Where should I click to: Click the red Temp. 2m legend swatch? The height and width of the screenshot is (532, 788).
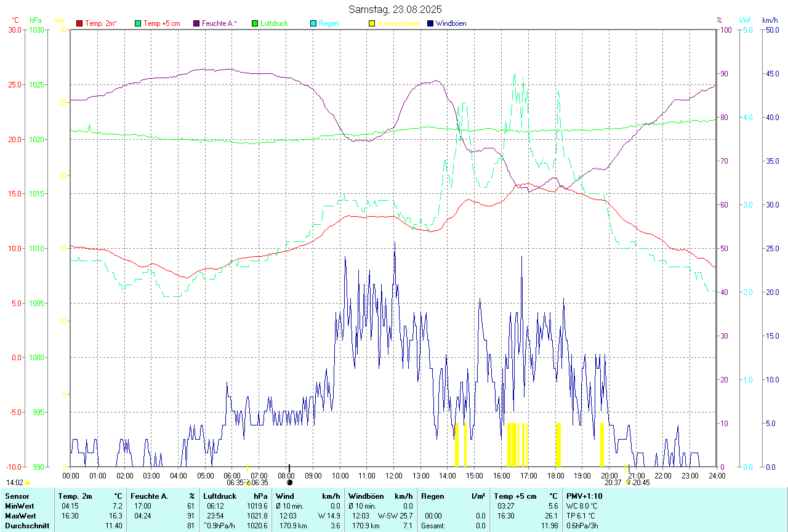[x=79, y=23]
